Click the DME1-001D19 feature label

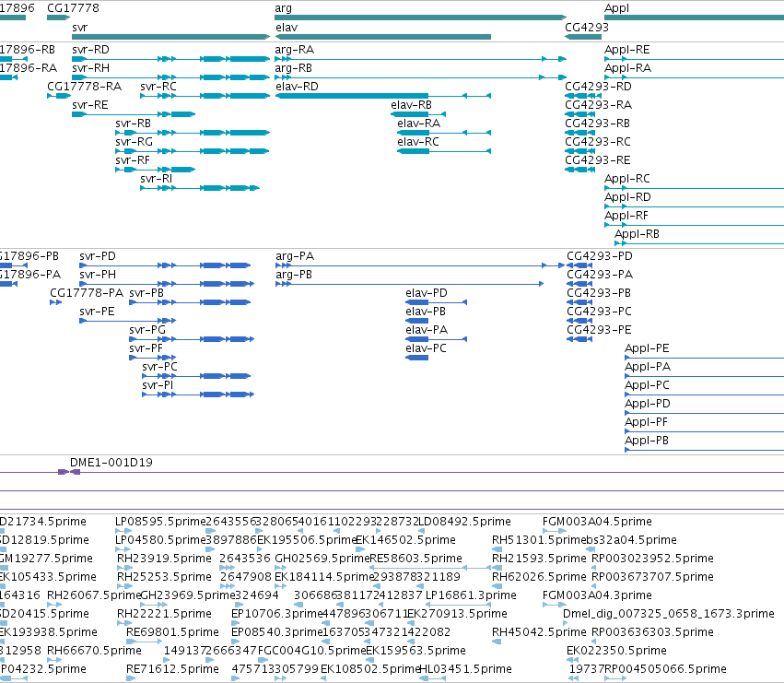coord(111,463)
